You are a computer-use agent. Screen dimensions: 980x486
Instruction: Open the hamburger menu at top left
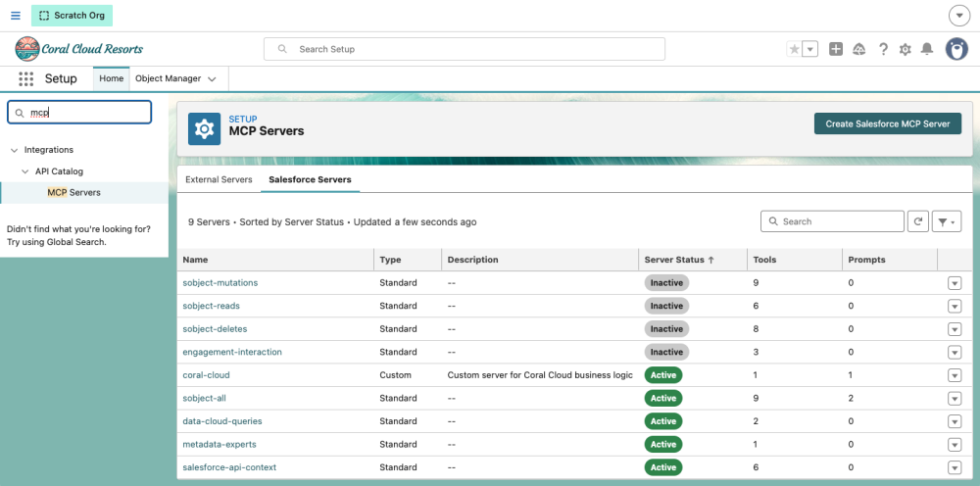[16, 16]
